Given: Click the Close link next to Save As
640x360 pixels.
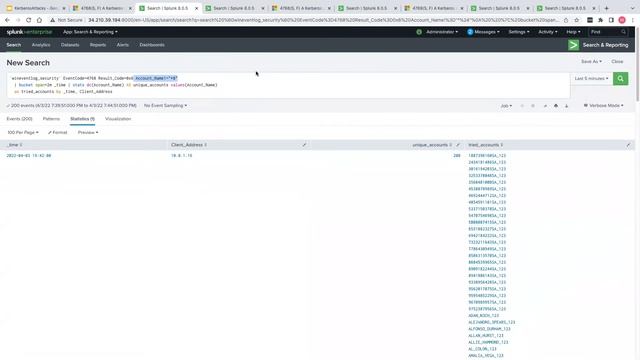Looking at the screenshot, I should click(x=617, y=62).
